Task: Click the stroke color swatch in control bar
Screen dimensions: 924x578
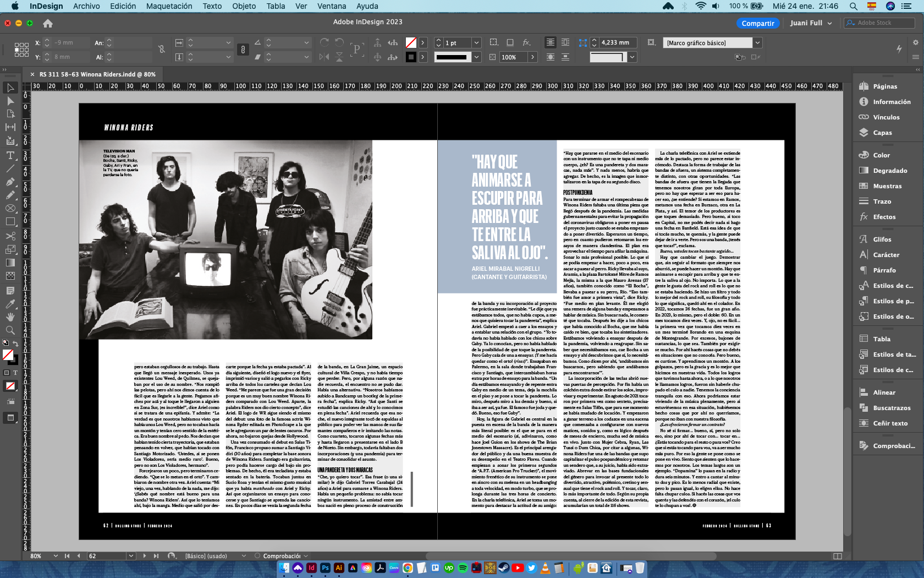Action: [411, 57]
